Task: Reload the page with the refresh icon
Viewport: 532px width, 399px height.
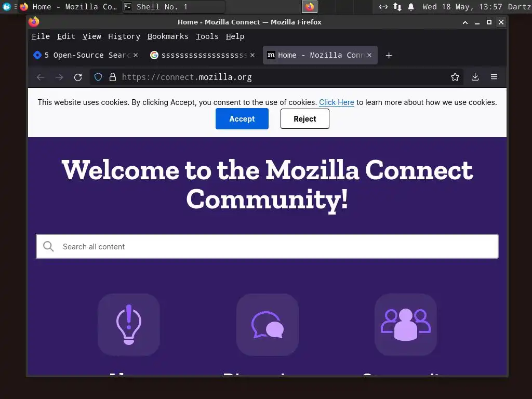Action: click(78, 77)
